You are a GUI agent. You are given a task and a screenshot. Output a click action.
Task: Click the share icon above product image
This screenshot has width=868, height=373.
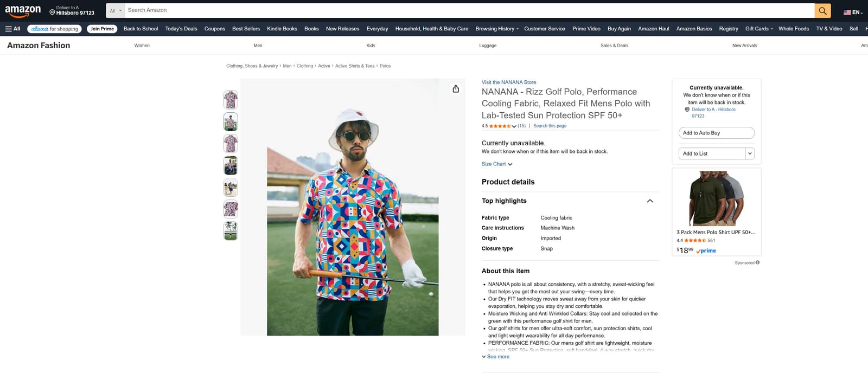coord(456,89)
